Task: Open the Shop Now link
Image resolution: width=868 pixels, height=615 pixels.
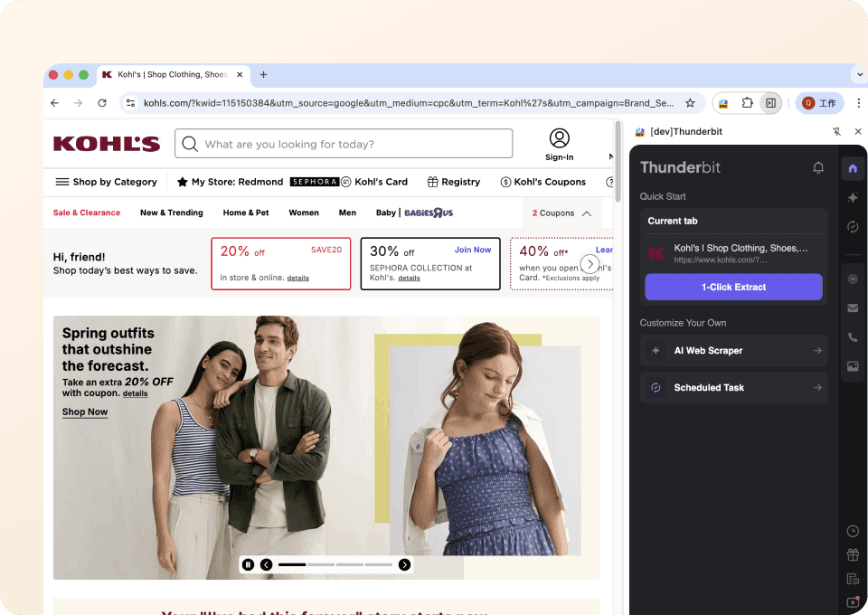Action: tap(84, 412)
